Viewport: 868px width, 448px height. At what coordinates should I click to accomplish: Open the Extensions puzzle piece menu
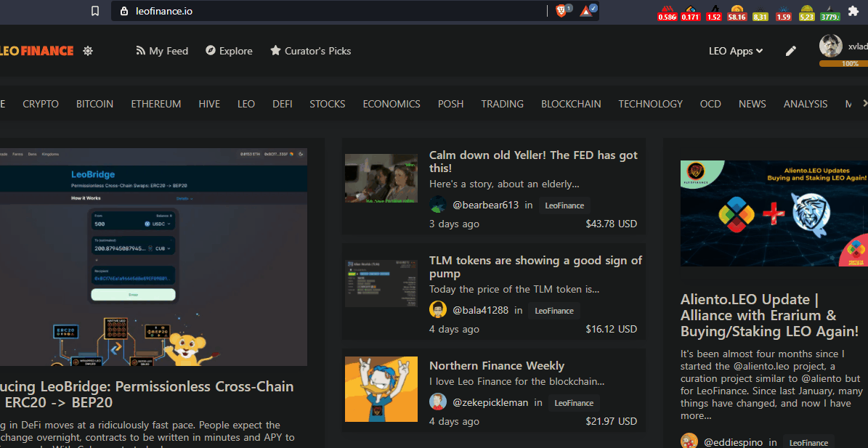(x=853, y=11)
